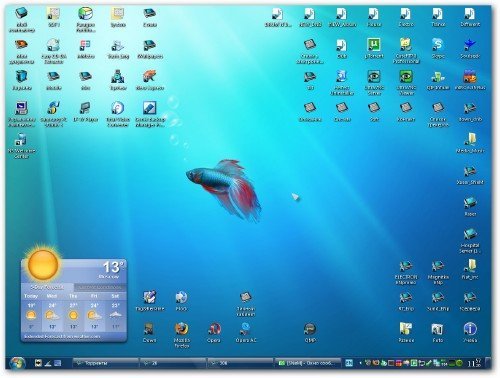Screen dimensions: 500x378
Task: Switch to the [Shakti] taskbar window
Action: tap(308, 363)
